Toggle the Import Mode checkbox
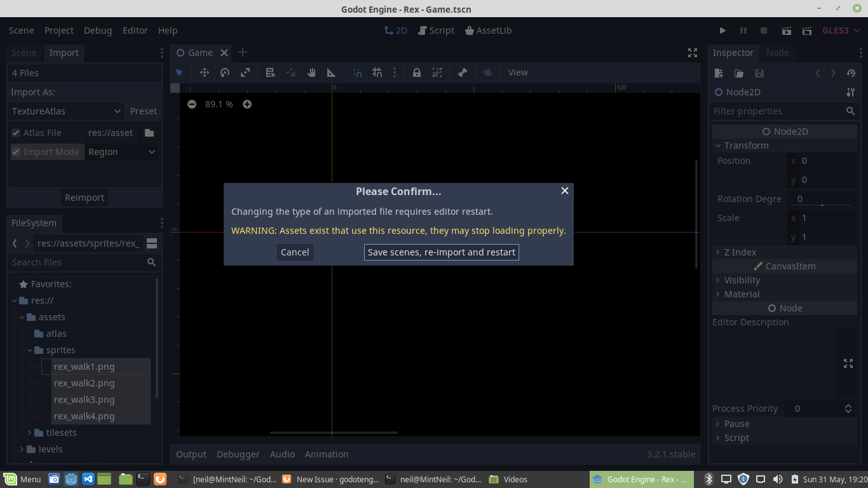 click(x=15, y=152)
